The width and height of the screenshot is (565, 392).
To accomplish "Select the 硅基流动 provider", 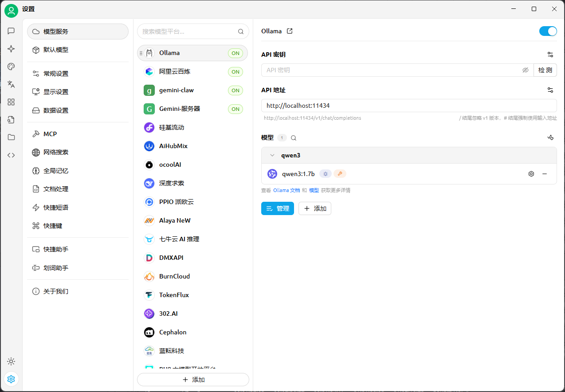I will pos(192,127).
